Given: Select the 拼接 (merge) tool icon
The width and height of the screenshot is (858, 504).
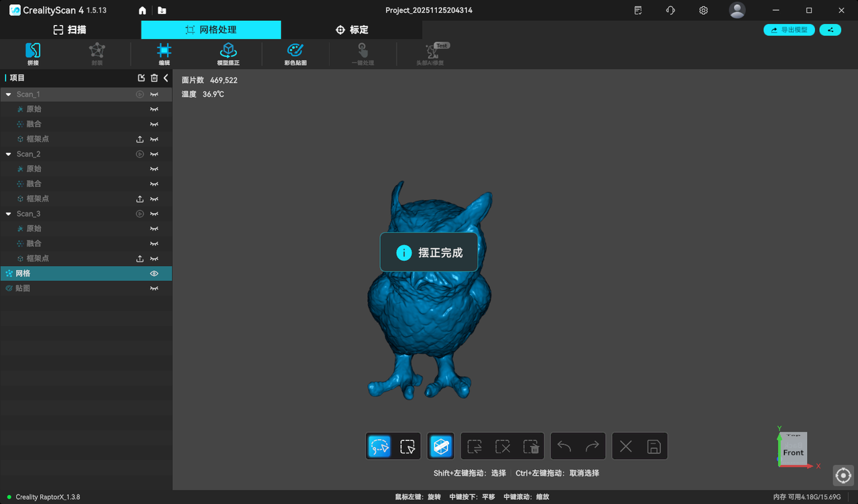Looking at the screenshot, I should click(x=33, y=52).
